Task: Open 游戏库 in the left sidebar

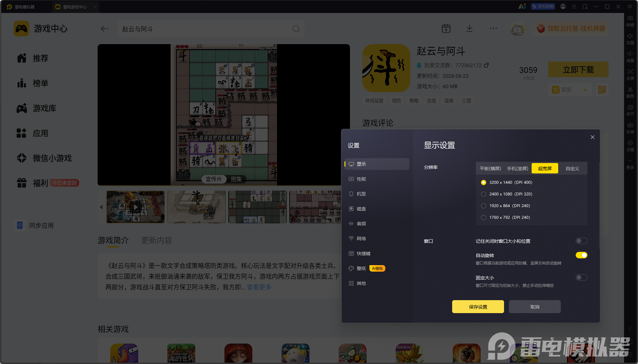Action: click(36, 108)
